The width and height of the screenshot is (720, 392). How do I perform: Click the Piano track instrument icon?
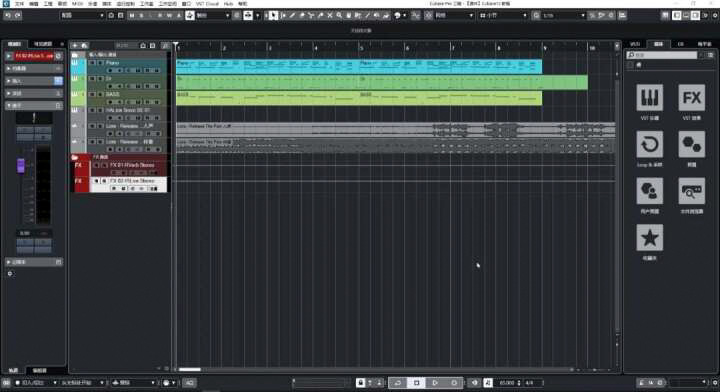(x=75, y=62)
